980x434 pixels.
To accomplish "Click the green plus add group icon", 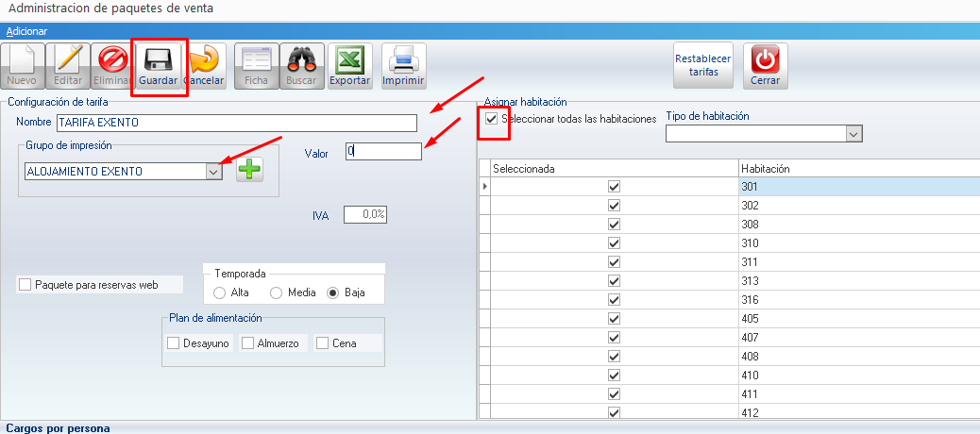I will click(x=249, y=171).
